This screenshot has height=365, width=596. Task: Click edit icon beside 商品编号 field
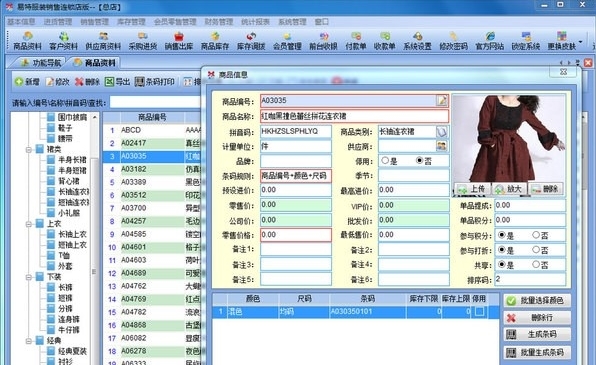coord(442,100)
